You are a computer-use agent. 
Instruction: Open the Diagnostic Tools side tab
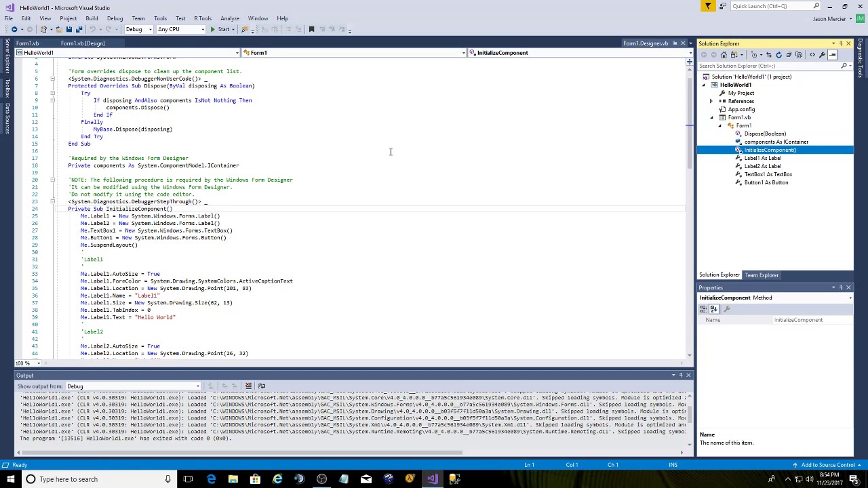pyautogui.click(x=861, y=59)
